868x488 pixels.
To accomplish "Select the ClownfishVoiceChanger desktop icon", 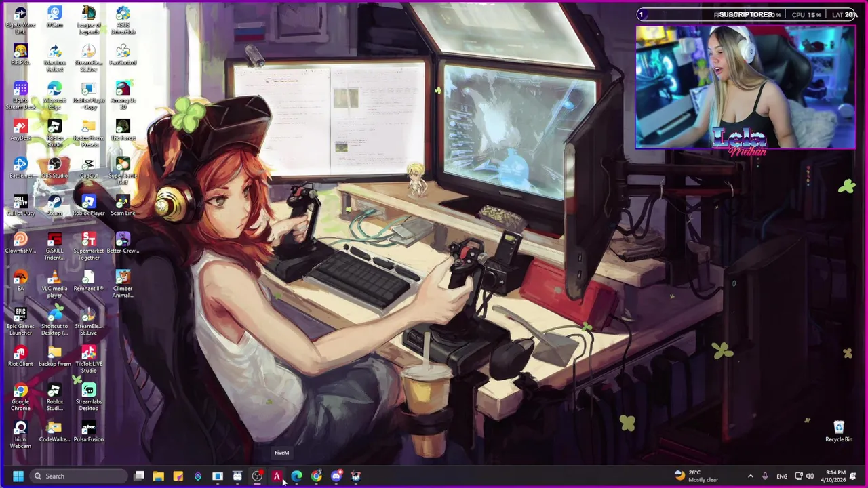I will tap(20, 243).
